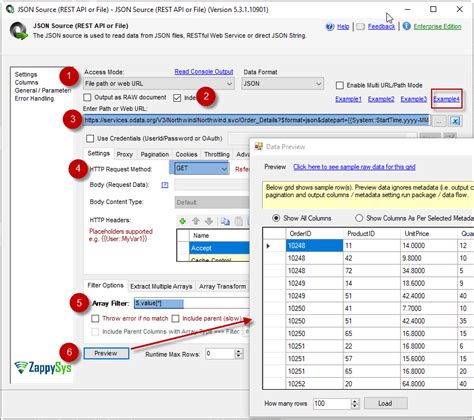Viewport: 474px width, 420px height.
Task: Click the Body (Request Data) field
Action: tap(212, 185)
